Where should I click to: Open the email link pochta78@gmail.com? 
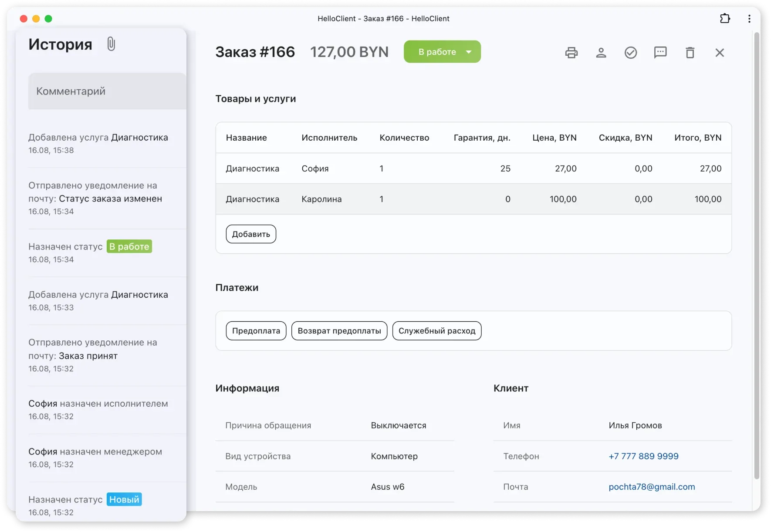[x=652, y=487]
